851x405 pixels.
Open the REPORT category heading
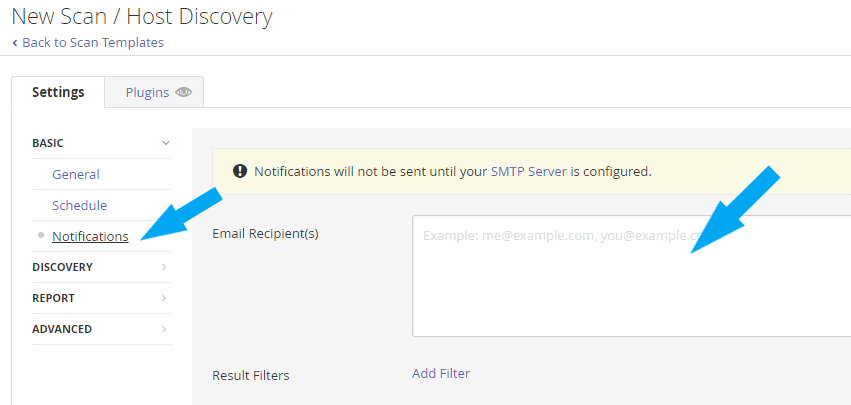click(53, 298)
